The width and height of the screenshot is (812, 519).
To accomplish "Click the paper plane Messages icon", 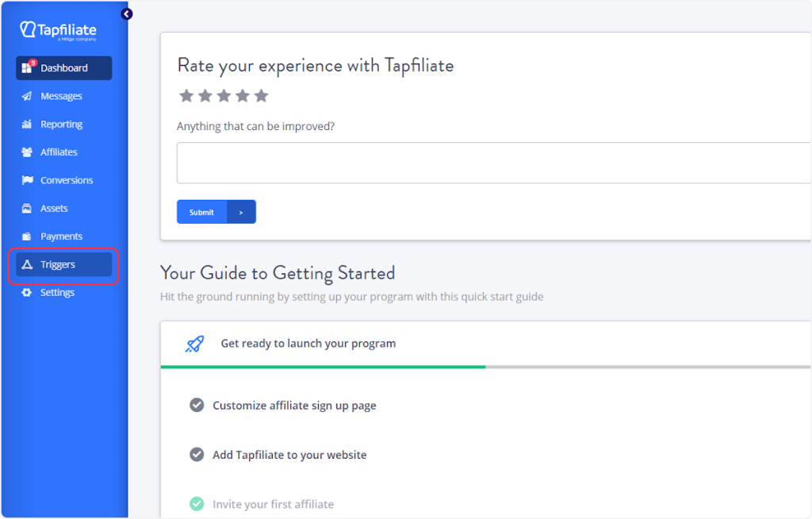I will 27,96.
